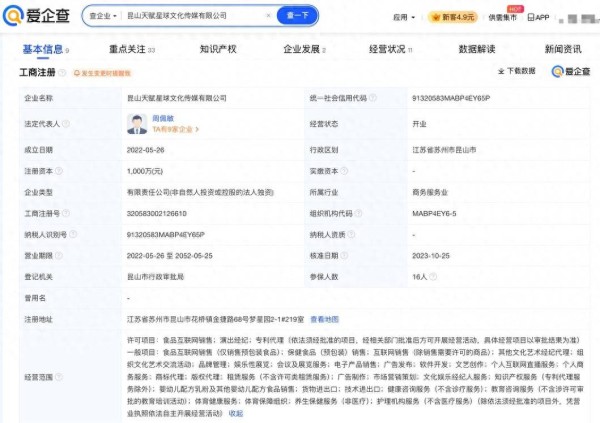
Task: Open the 供需集市 link
Action: tap(502, 18)
